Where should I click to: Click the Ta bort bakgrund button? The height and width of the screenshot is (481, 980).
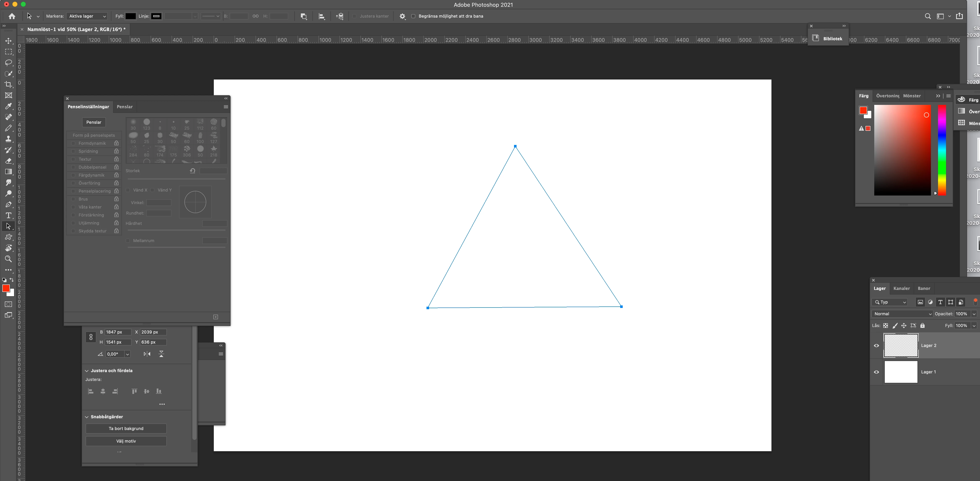point(126,429)
